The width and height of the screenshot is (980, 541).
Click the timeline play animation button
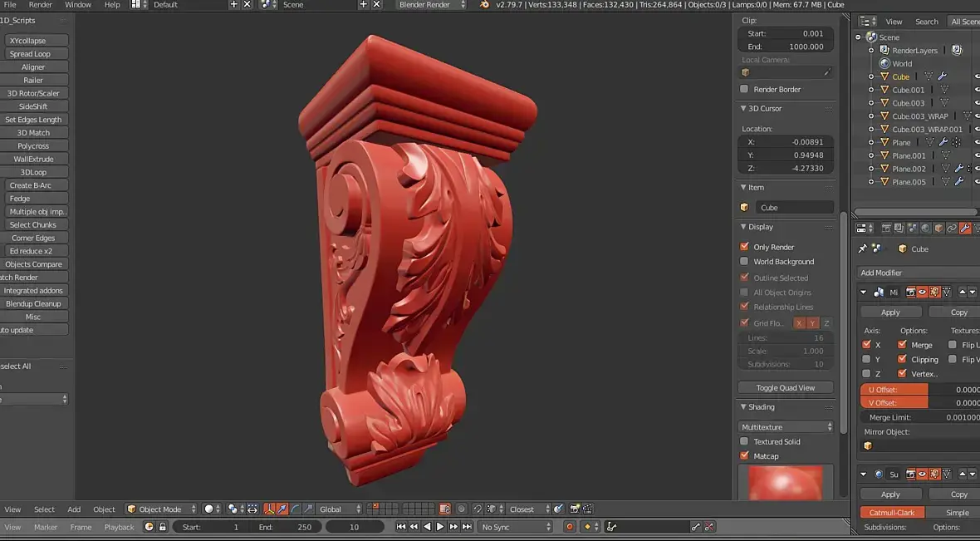[x=440, y=527]
